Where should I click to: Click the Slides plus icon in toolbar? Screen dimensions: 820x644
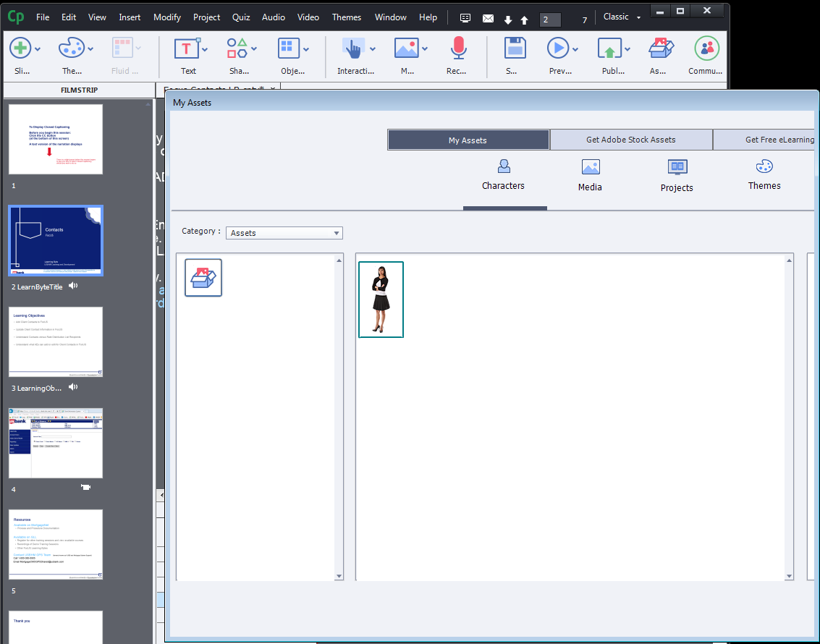(21, 48)
